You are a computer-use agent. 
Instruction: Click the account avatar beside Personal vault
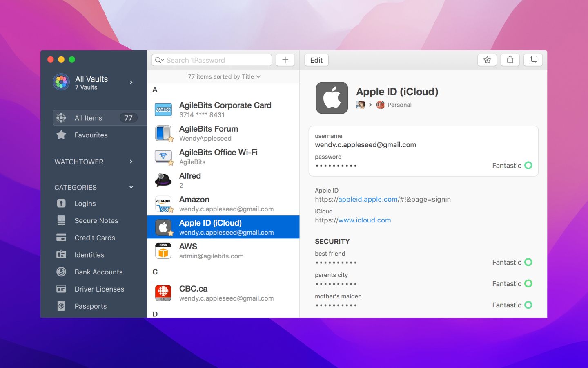(360, 105)
